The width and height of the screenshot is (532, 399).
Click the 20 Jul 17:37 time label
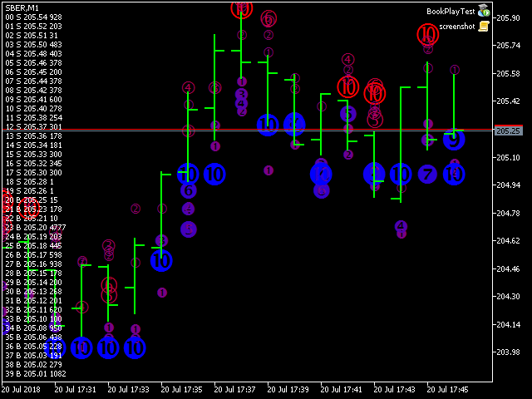(x=235, y=390)
